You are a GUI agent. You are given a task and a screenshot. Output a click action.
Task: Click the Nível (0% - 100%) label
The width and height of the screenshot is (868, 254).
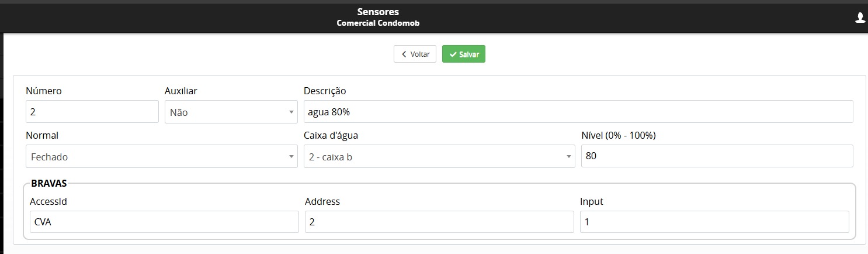tap(619, 135)
